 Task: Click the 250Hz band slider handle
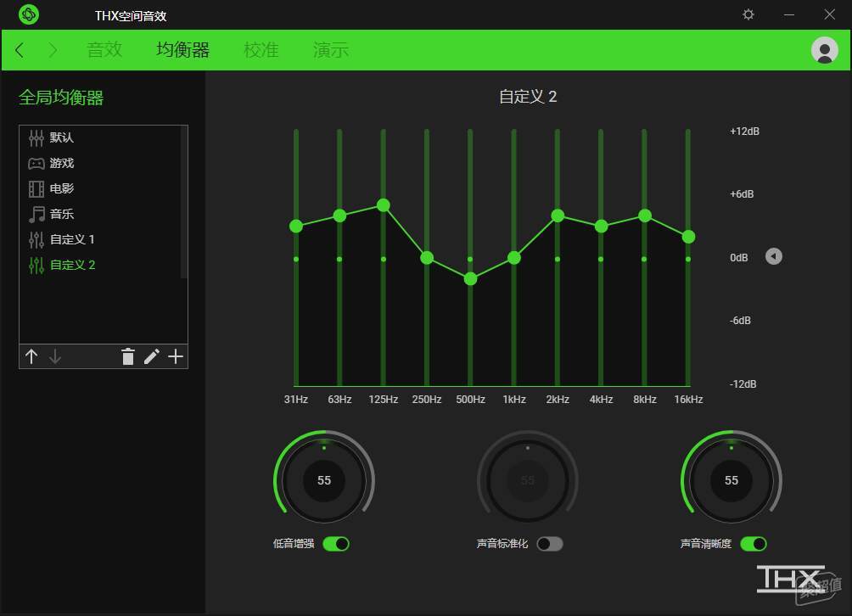(427, 257)
